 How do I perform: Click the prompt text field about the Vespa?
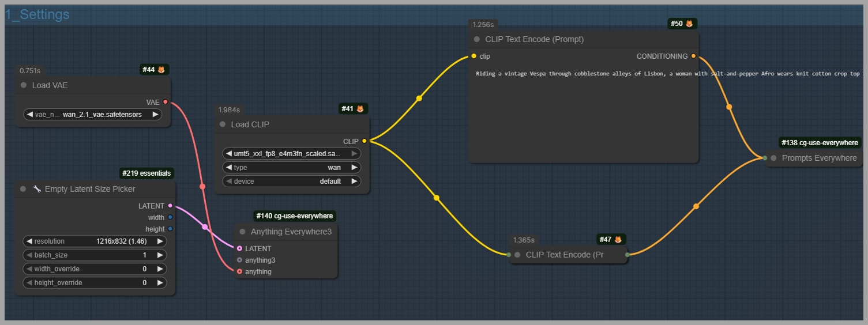point(583,109)
